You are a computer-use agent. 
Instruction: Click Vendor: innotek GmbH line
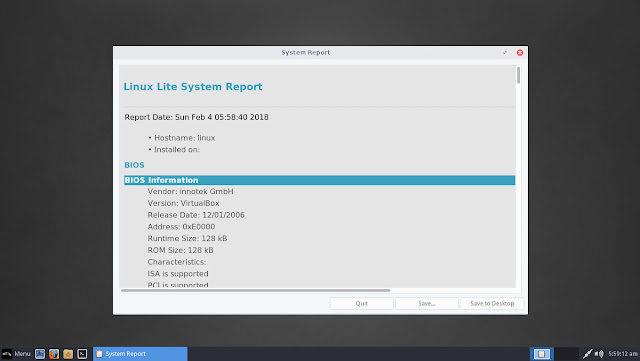click(191, 192)
